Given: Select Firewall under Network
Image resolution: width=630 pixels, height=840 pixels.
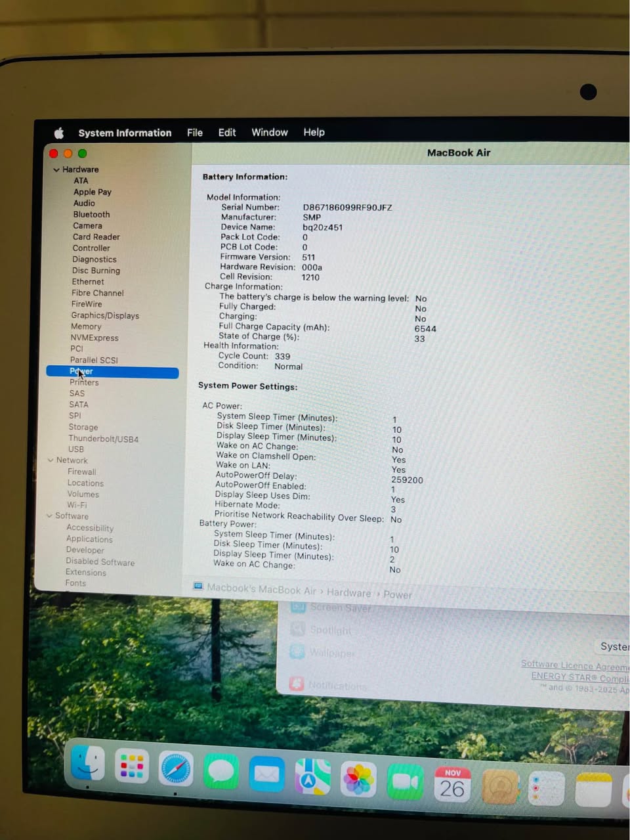Looking at the screenshot, I should tap(81, 472).
